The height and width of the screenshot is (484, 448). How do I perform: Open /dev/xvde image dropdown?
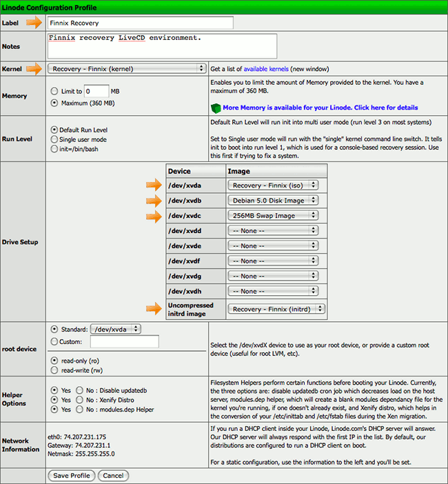click(x=273, y=245)
